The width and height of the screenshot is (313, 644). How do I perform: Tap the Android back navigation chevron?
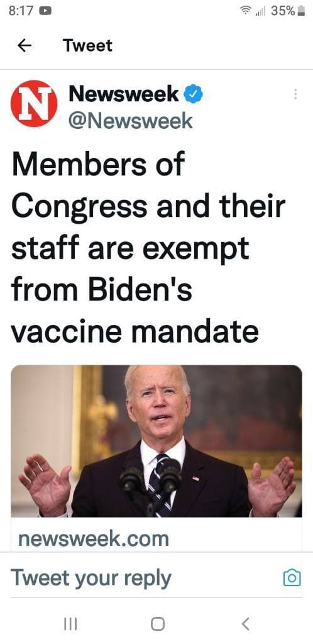pos(245,625)
